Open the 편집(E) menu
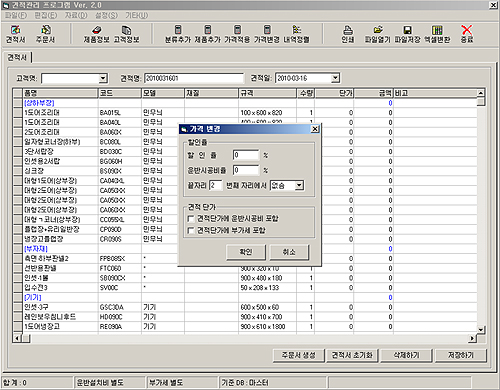The image size is (500, 390). pos(46,15)
